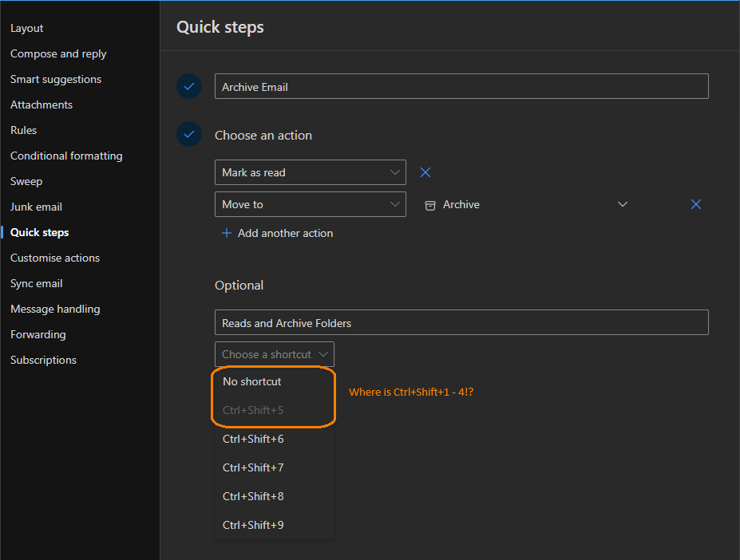Remove the Move to Archive action
The width and height of the screenshot is (740, 560).
tap(696, 204)
